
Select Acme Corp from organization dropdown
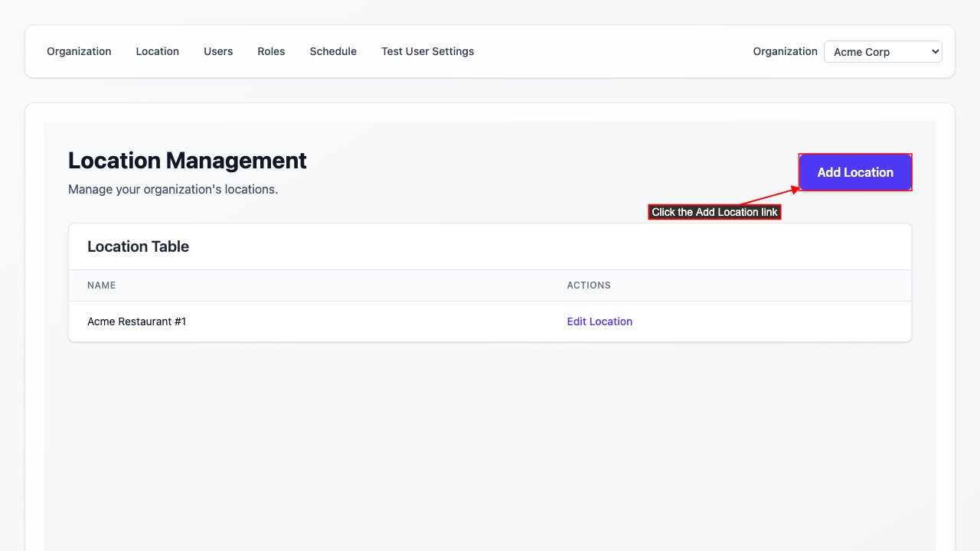[882, 51]
